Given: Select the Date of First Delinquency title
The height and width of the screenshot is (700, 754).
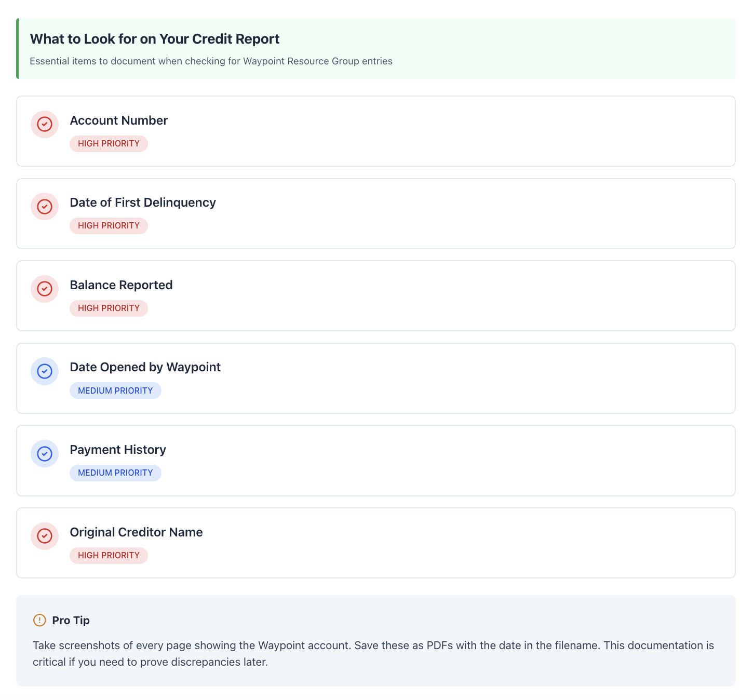Looking at the screenshot, I should (x=143, y=203).
